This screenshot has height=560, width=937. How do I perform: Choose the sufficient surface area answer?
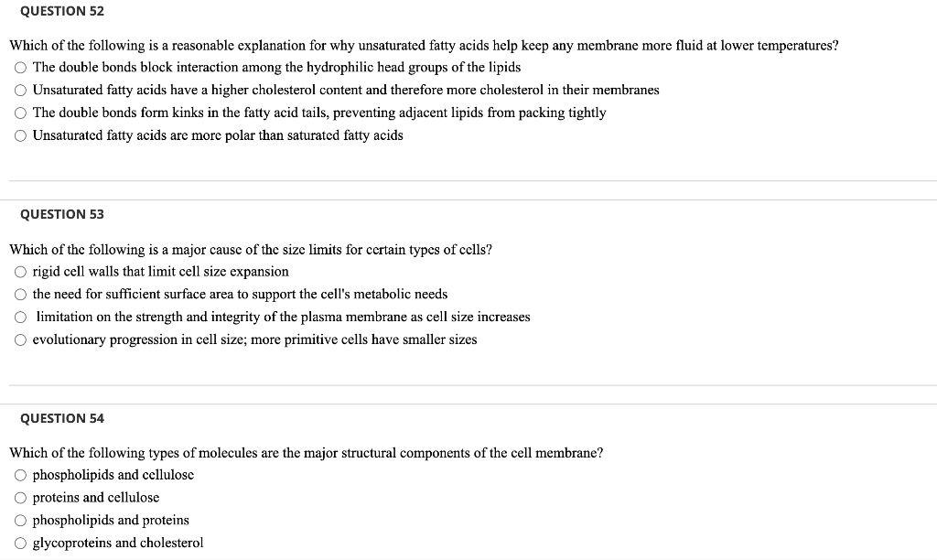coord(19,294)
